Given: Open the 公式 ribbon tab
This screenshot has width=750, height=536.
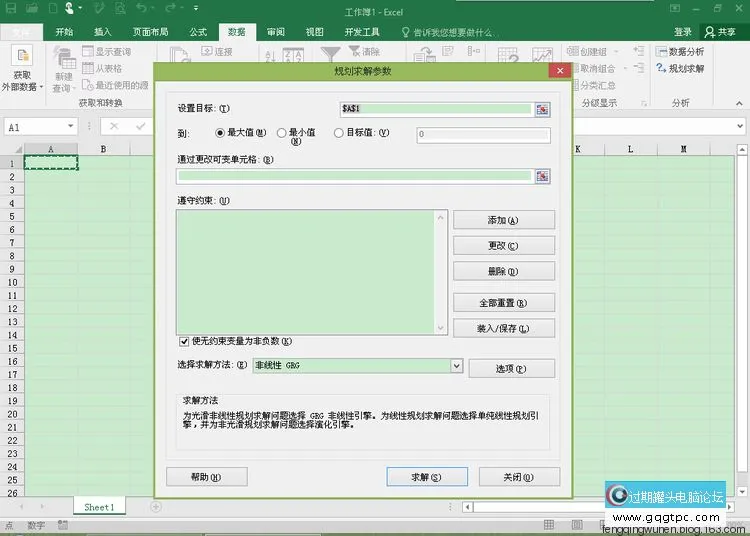Looking at the screenshot, I should point(198,32).
